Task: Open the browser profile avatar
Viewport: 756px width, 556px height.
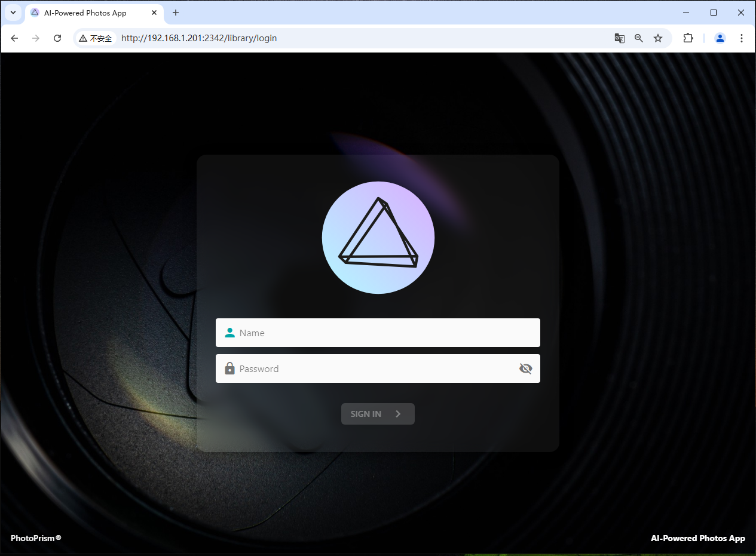Action: tap(720, 38)
